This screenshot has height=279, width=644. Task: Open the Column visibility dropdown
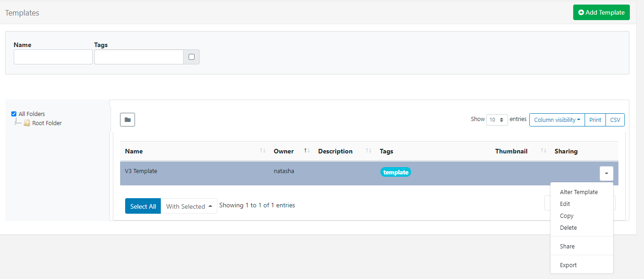tap(557, 120)
